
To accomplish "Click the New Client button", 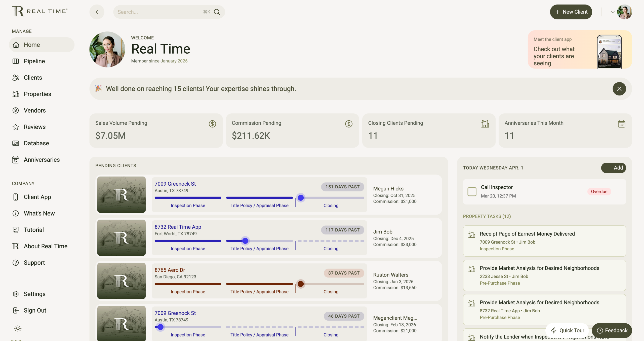I will pos(571,12).
